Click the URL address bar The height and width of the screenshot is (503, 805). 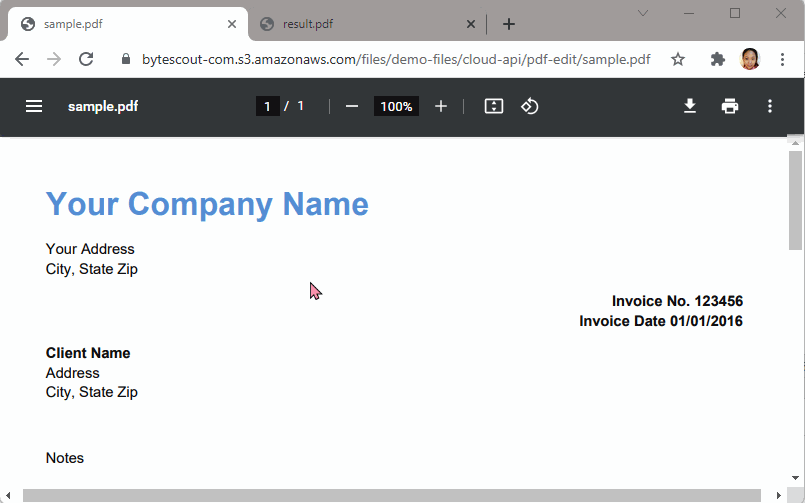396,60
